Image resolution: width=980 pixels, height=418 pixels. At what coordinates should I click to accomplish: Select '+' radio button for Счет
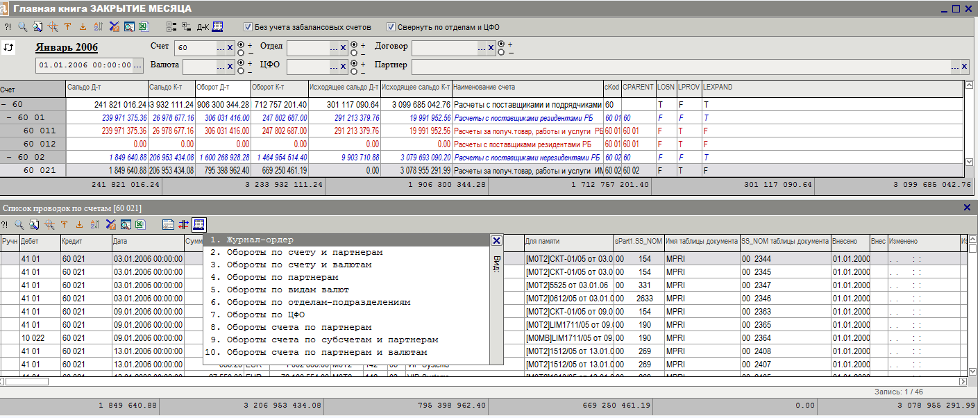[241, 44]
